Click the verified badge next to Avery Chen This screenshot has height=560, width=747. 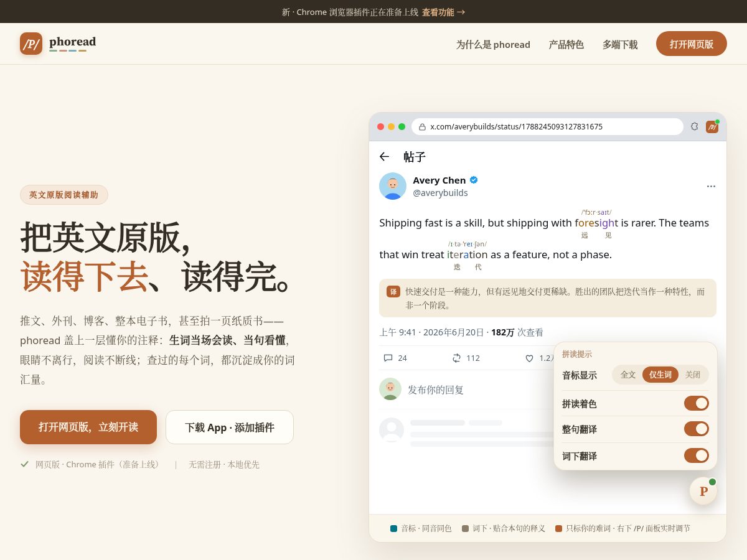tap(474, 180)
